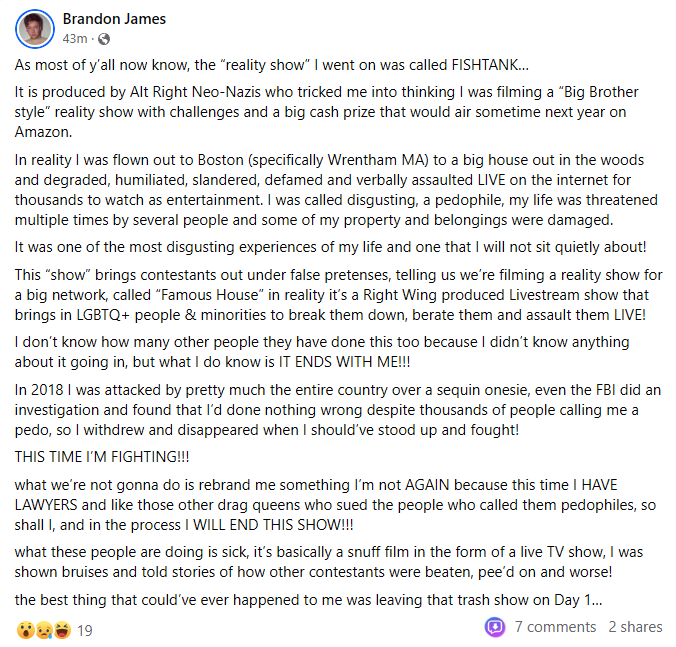676x647 pixels.
Task: Open Brandon James's profile picture
Action: click(35, 29)
